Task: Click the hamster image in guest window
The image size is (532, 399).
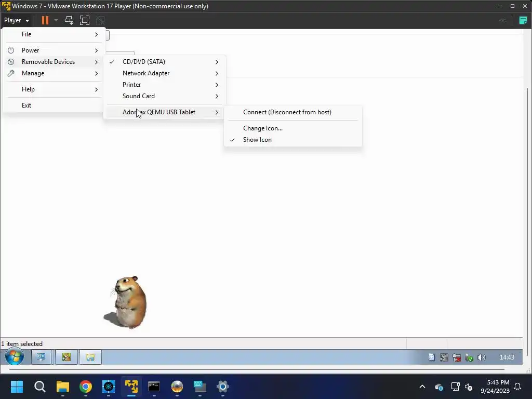Action: pos(126,302)
